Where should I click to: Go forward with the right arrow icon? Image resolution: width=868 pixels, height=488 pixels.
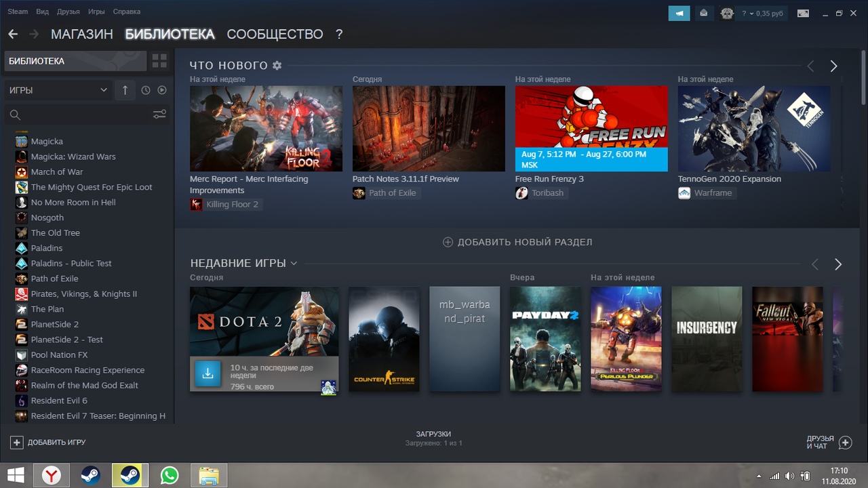tap(33, 34)
